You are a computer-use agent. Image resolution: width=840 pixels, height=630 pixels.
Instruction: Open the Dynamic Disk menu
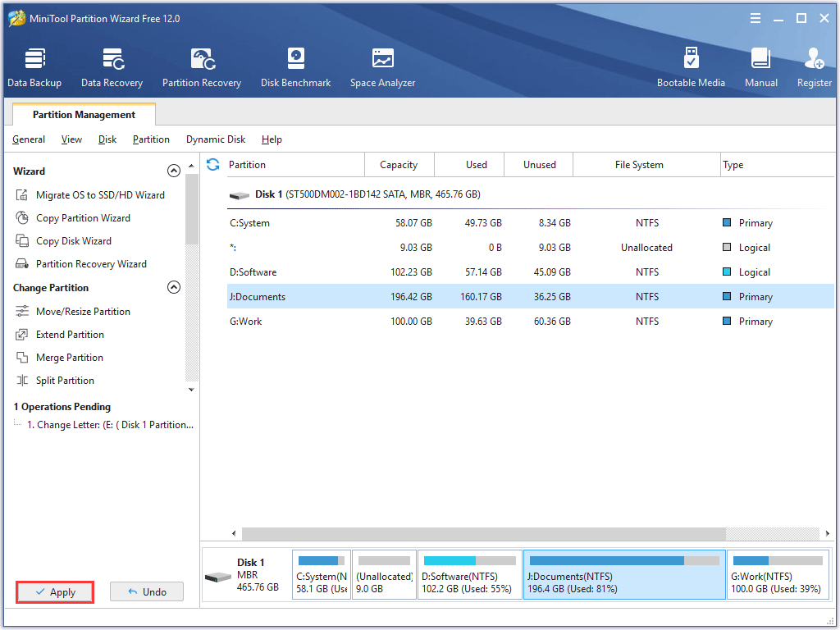coord(216,139)
